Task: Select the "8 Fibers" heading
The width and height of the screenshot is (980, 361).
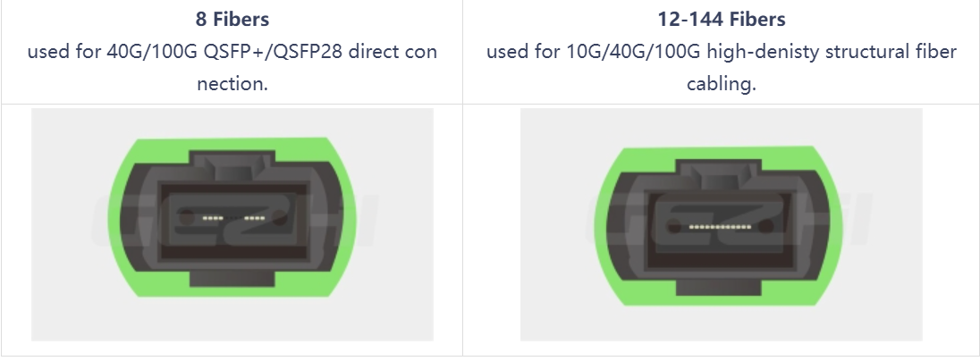Action: [x=232, y=18]
